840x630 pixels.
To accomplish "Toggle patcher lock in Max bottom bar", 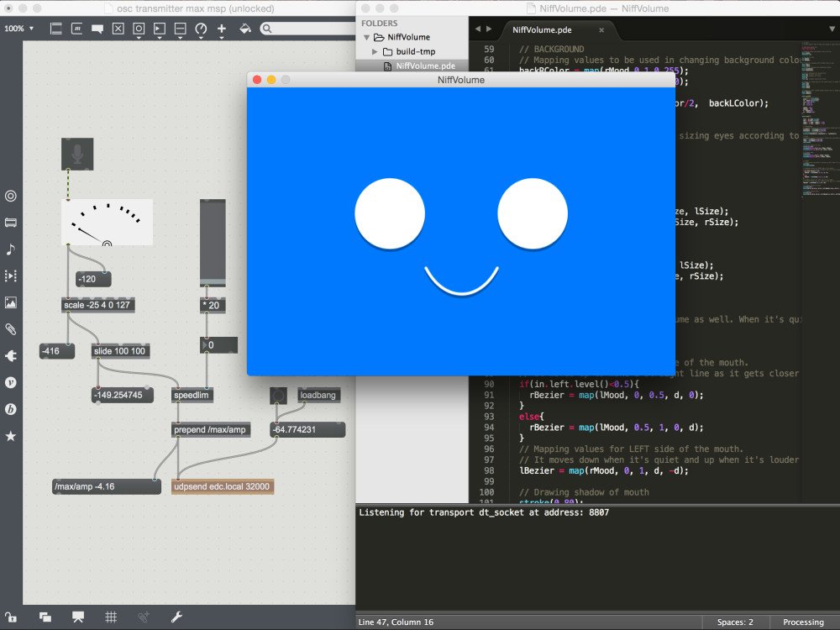I will click(11, 617).
